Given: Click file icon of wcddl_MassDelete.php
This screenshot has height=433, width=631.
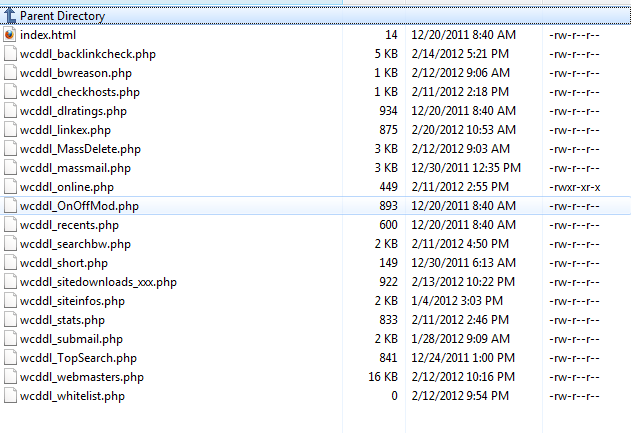Looking at the screenshot, I should click(x=10, y=149).
